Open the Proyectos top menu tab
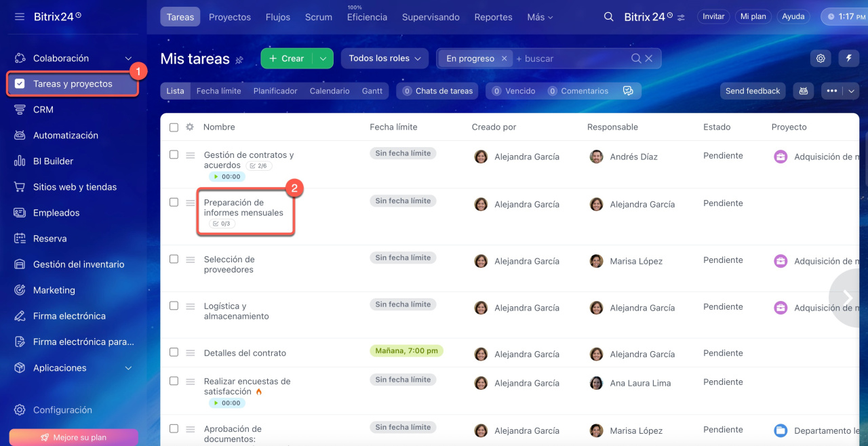This screenshot has height=446, width=868. pyautogui.click(x=229, y=17)
